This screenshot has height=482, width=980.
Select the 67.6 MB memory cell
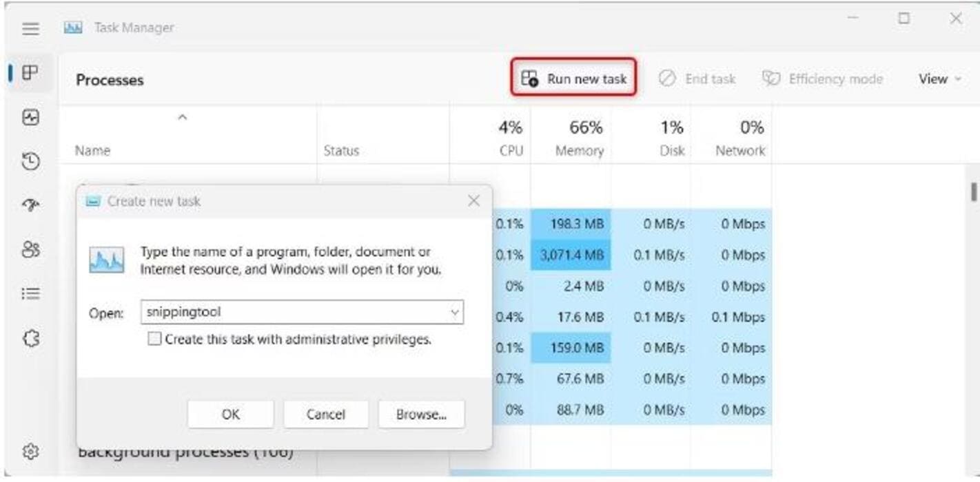click(x=571, y=379)
